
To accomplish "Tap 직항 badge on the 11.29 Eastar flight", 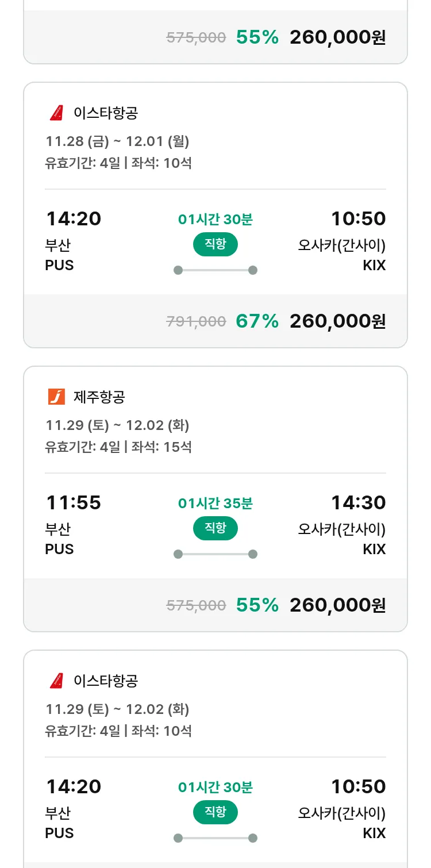I will 215,812.
